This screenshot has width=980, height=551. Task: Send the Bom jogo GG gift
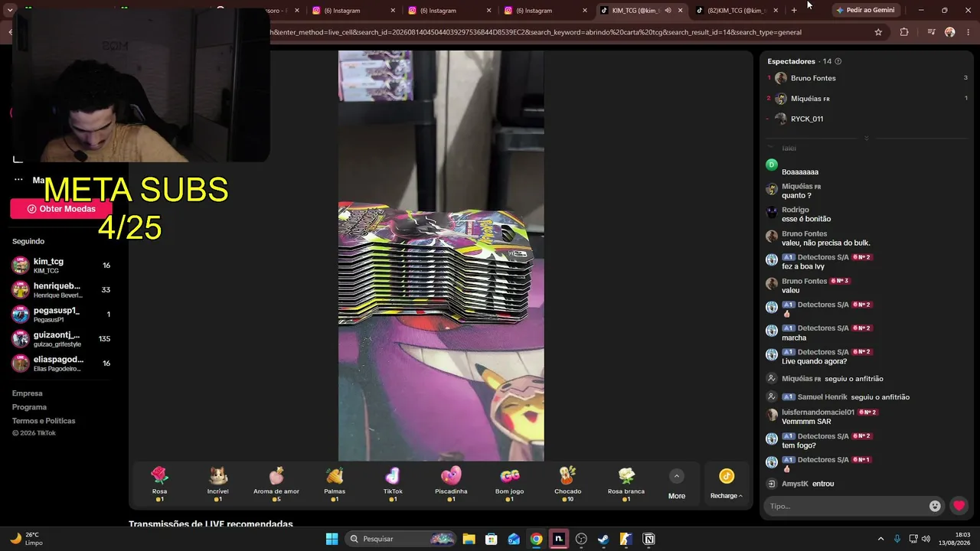coord(509,484)
